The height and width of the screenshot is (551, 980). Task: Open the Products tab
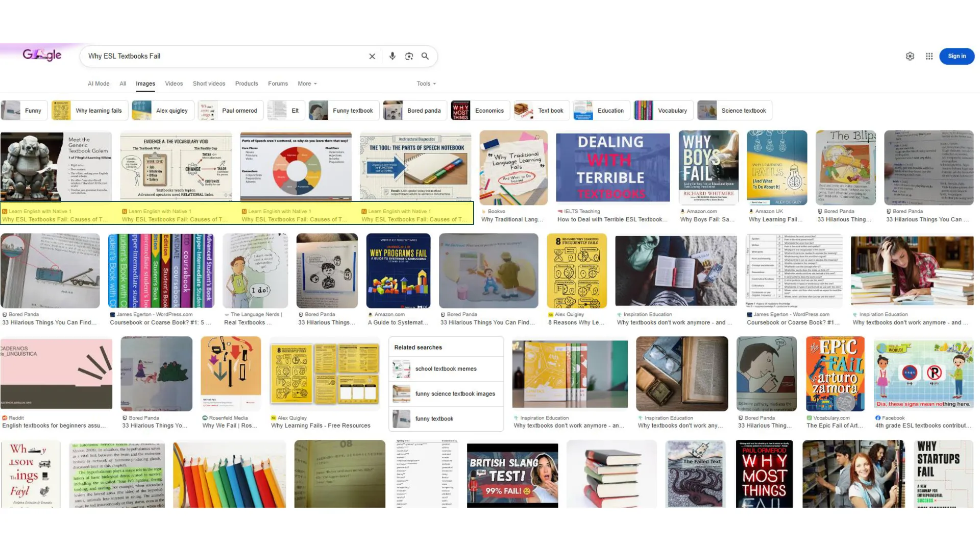pyautogui.click(x=247, y=84)
